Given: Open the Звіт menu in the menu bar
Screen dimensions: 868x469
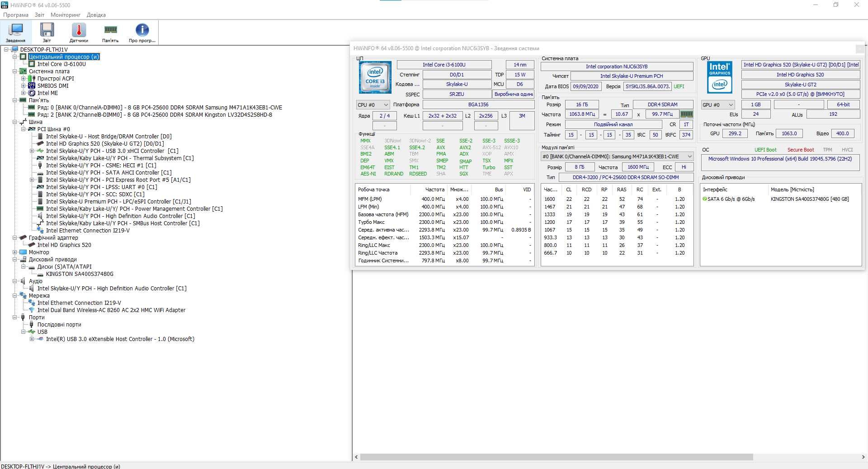Looking at the screenshot, I should [x=40, y=15].
